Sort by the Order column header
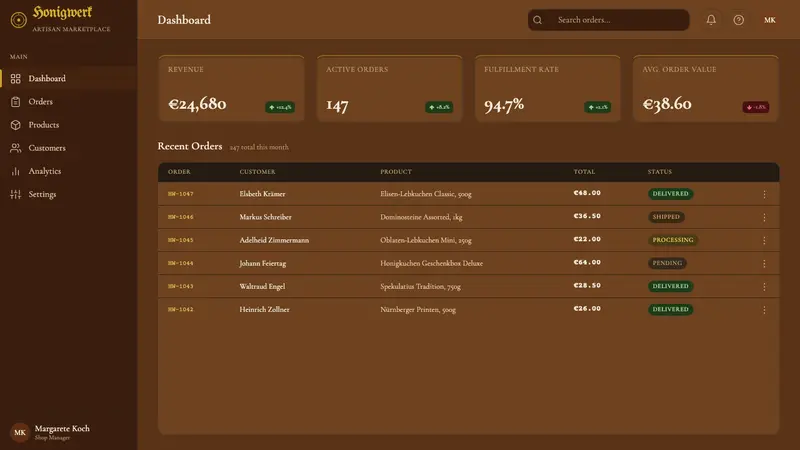 [x=179, y=172]
